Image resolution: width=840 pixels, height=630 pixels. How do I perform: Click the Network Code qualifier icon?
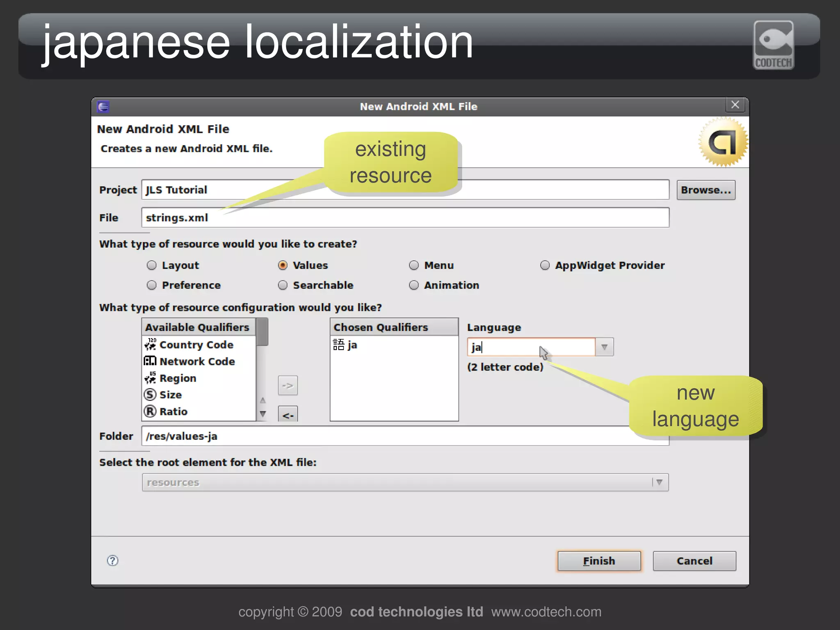pyautogui.click(x=150, y=361)
